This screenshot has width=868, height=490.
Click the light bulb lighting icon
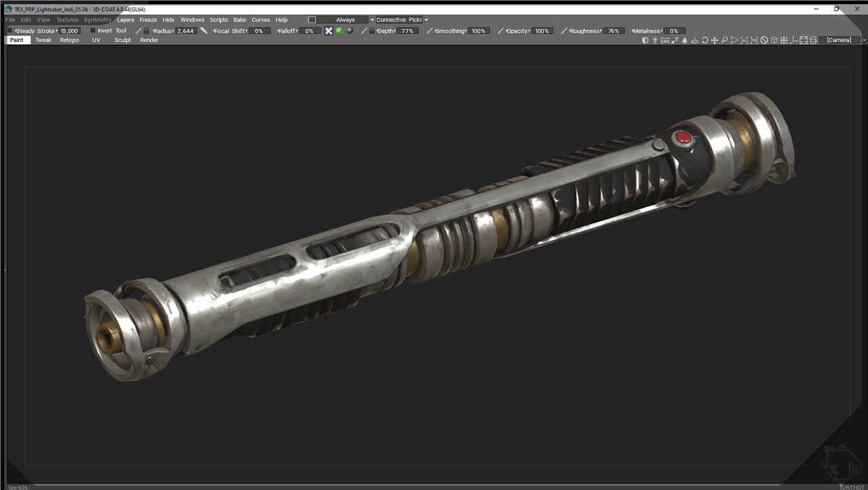pyautogui.click(x=655, y=40)
